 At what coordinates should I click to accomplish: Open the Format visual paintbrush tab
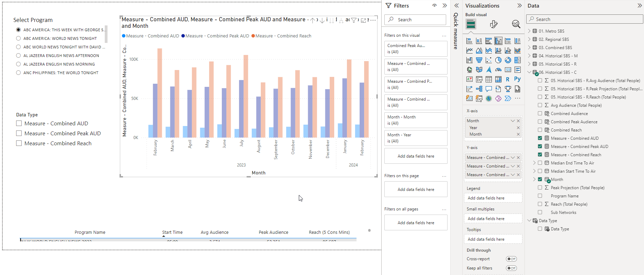click(494, 24)
